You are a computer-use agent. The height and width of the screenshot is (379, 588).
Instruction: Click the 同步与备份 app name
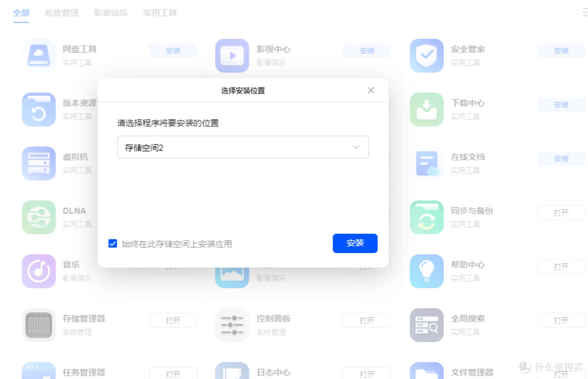coord(471,211)
